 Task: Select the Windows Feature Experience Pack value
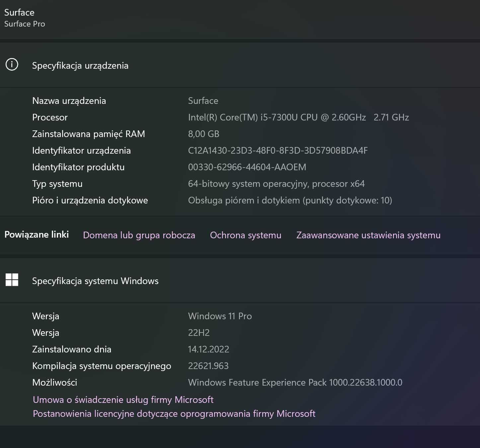(295, 382)
